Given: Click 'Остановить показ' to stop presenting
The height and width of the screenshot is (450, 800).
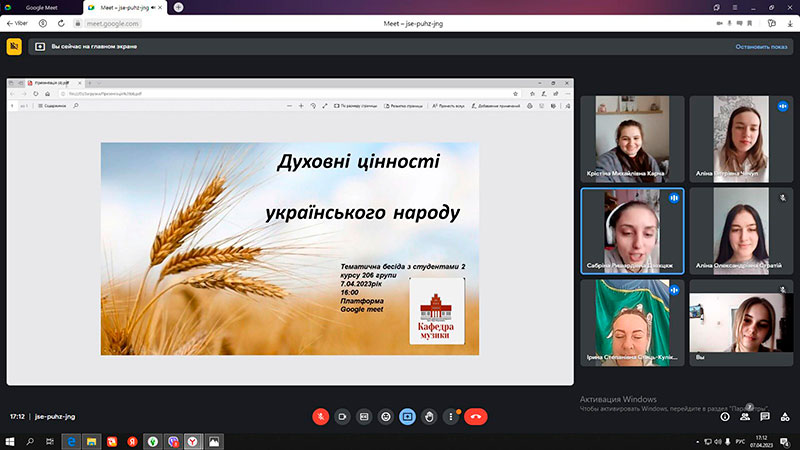Looking at the screenshot, I should click(761, 46).
